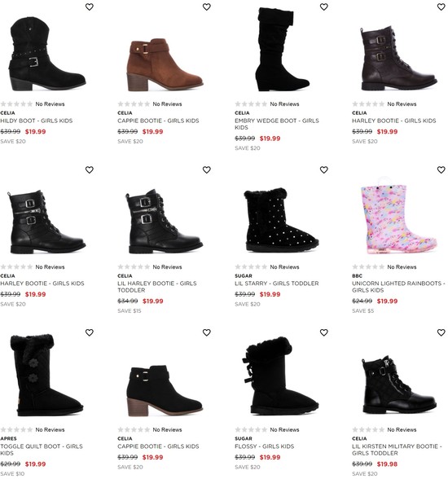This screenshot has width=448, height=479.
Task: Favorite the Hildy Boot with heart icon
Action: point(89,7)
